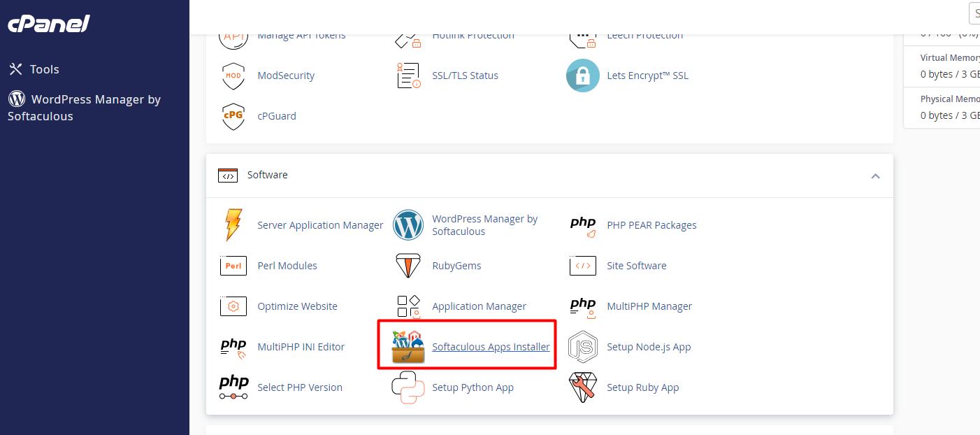Click the Tools wrench icon in sidebar
Image resolution: width=980 pixels, height=435 pixels.
click(16, 69)
